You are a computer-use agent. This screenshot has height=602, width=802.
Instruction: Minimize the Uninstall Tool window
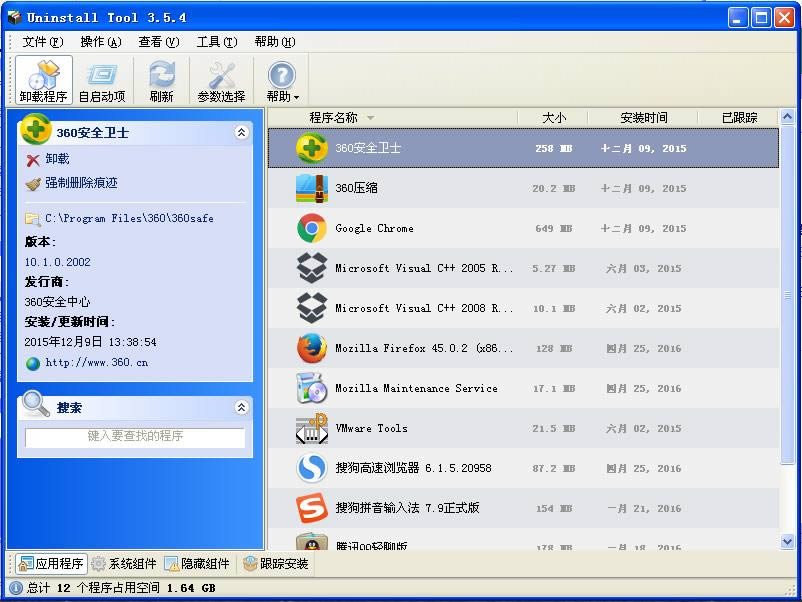(x=737, y=18)
